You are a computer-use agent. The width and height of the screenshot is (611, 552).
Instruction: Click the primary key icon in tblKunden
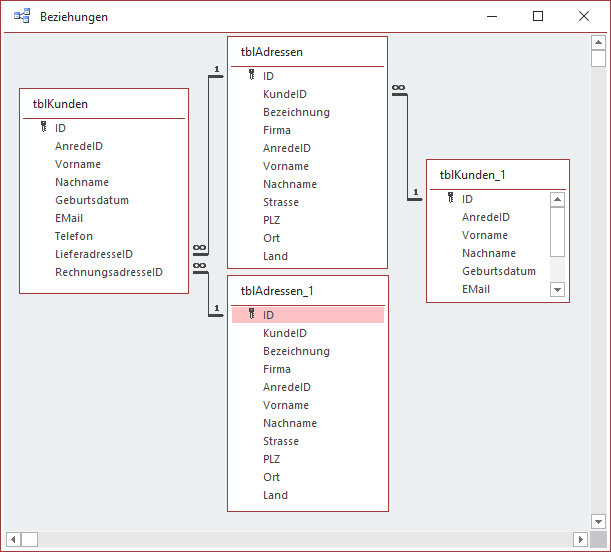click(44, 128)
